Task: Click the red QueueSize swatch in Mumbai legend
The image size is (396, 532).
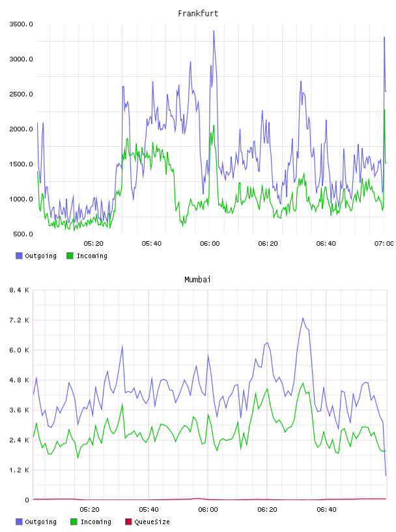Action: click(x=128, y=522)
